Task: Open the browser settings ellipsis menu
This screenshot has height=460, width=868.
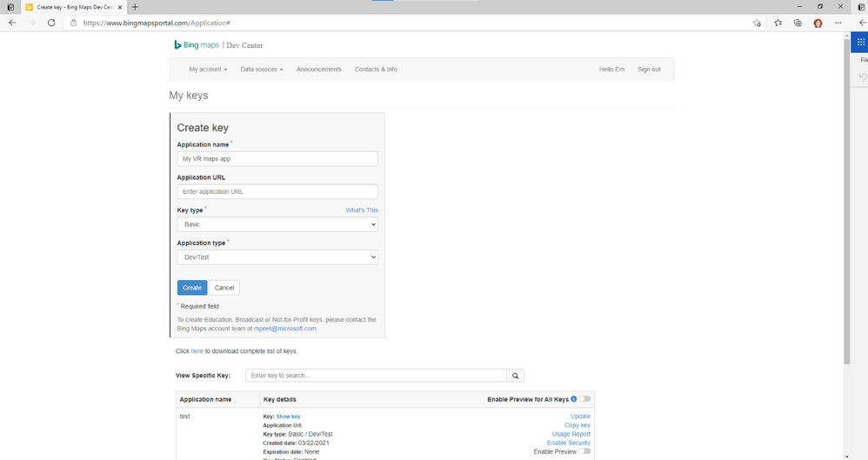Action: pyautogui.click(x=838, y=23)
